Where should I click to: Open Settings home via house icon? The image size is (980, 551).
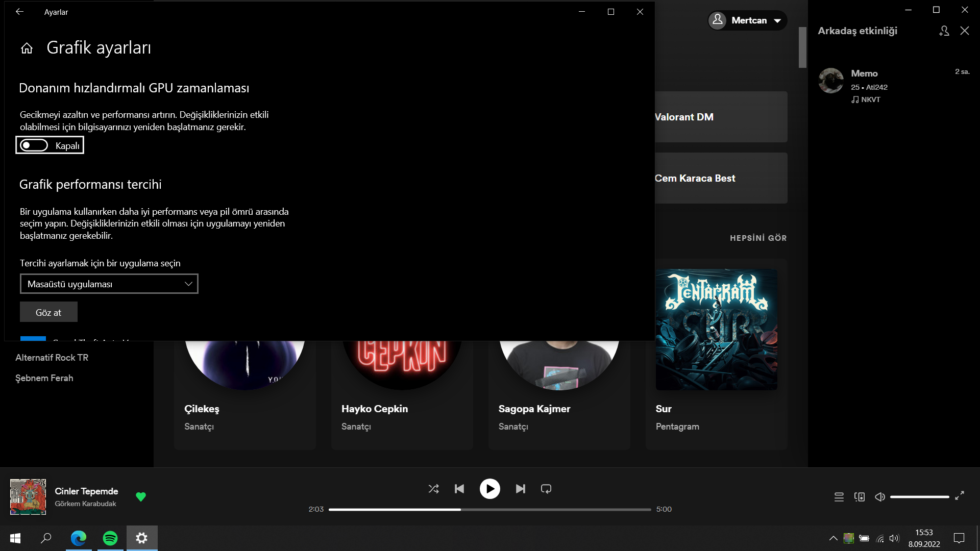(x=27, y=48)
